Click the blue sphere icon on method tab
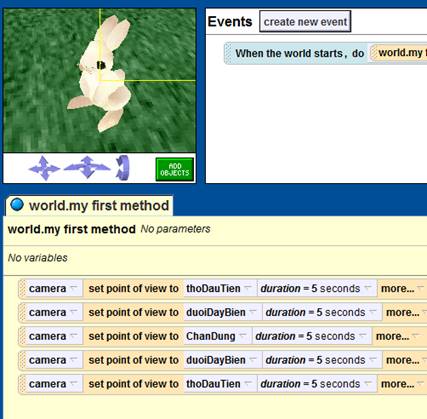 pyautogui.click(x=17, y=205)
